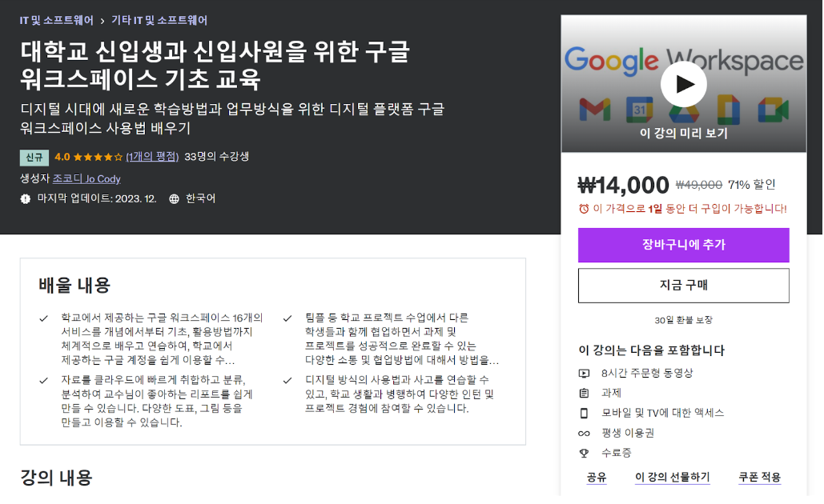
Task: Click the ₩14,000 price
Action: pos(623,185)
